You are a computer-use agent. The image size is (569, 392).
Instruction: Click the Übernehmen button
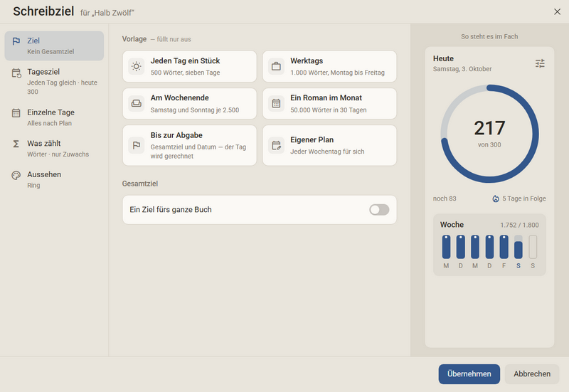coord(469,374)
